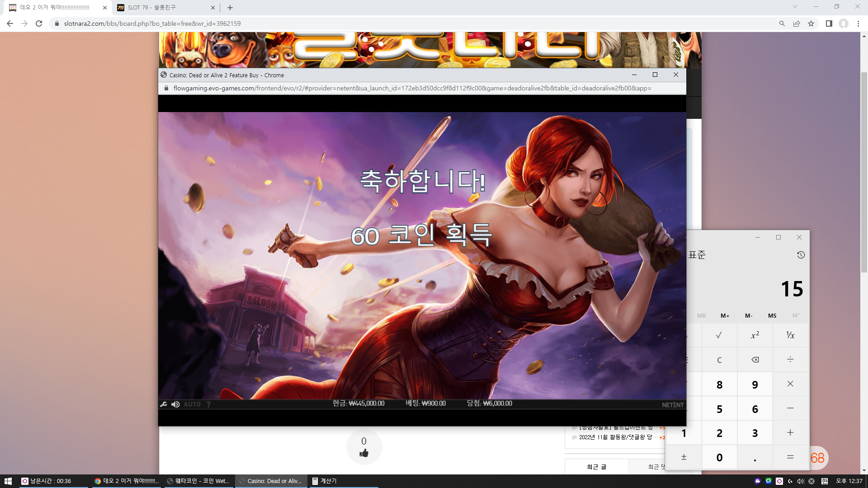This screenshot has height=488, width=868.
Task: Open Chrome profile avatar
Action: (844, 23)
